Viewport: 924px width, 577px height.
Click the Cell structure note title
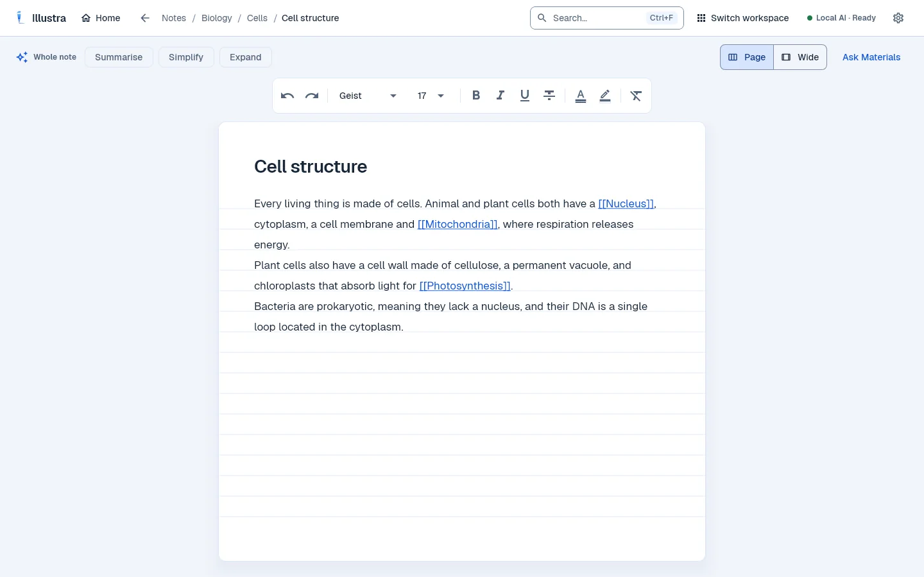[311, 166]
